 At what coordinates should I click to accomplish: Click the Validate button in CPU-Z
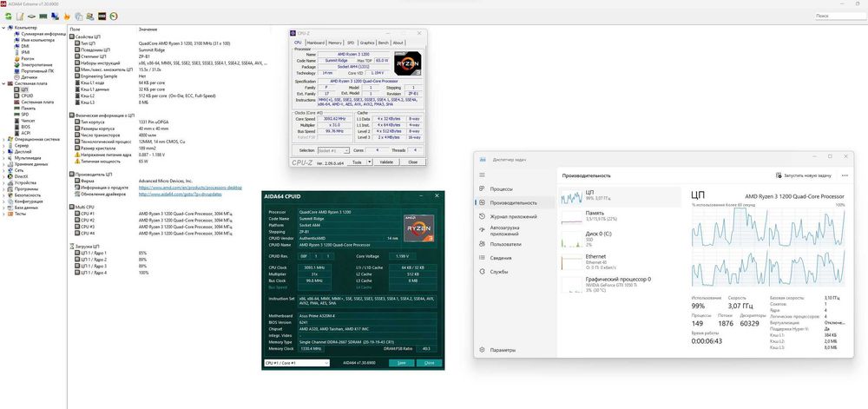386,162
